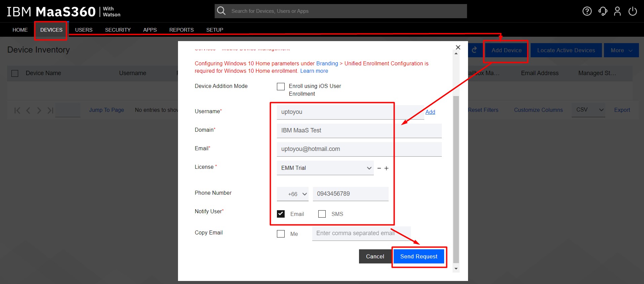Open the USERS menu
Viewport: 644px width, 284px height.
84,30
